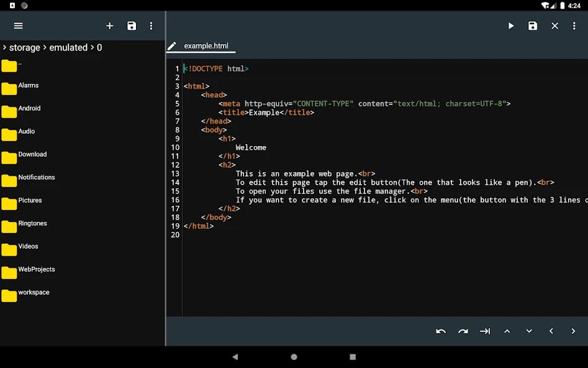588x368 pixels.
Task: Save the file using the editor save icon
Action: (x=533, y=25)
